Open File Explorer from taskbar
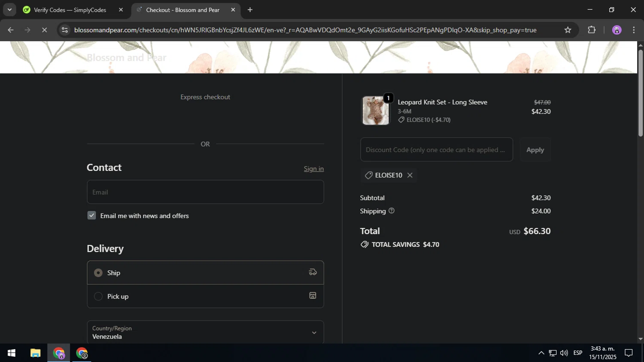This screenshot has height=362, width=644. coord(35,353)
